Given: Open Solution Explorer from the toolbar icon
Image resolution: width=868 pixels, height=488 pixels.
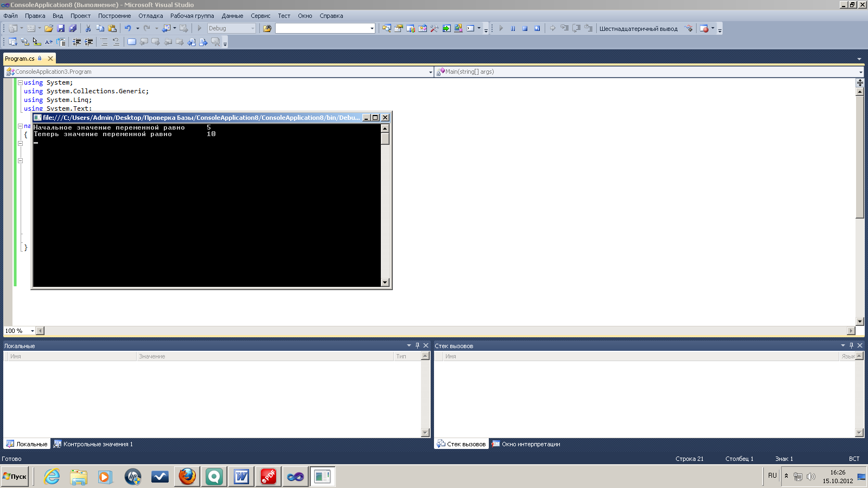Looking at the screenshot, I should (386, 28).
